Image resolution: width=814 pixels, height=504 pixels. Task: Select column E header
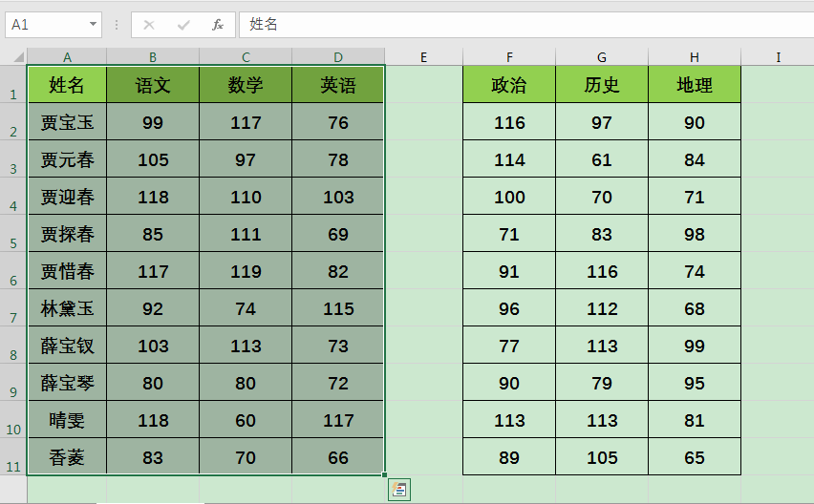pos(423,57)
